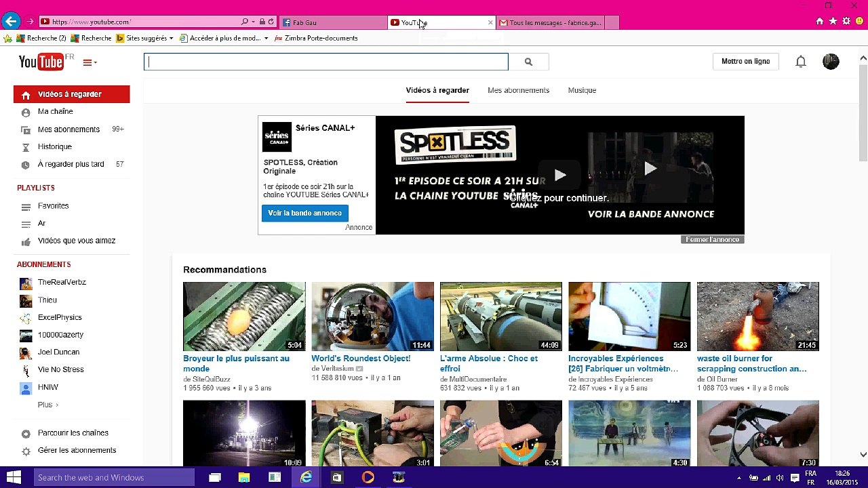Click the Favorites playlist icon

[x=26, y=206]
